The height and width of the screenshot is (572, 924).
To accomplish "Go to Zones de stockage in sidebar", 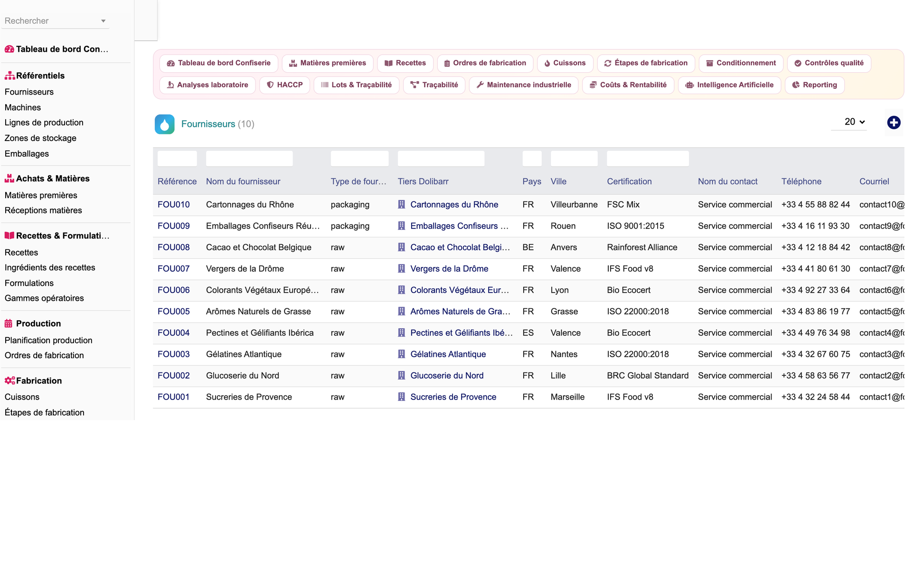I will [x=40, y=138].
